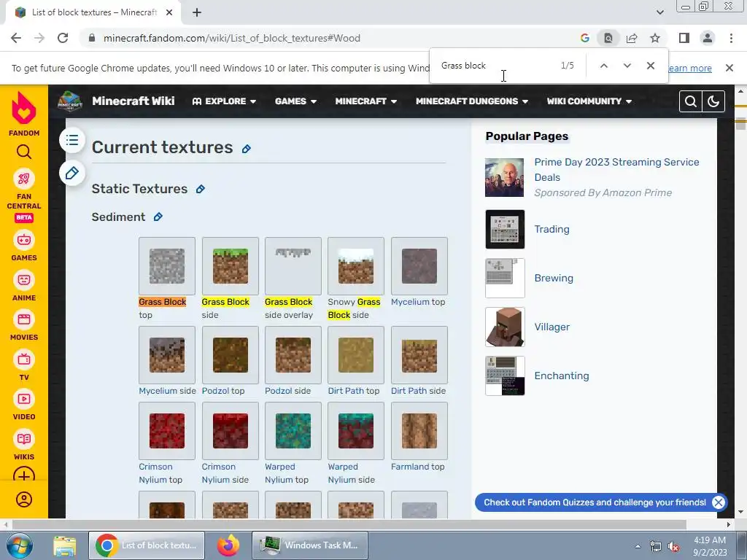Bookmark this page with the star

click(655, 38)
